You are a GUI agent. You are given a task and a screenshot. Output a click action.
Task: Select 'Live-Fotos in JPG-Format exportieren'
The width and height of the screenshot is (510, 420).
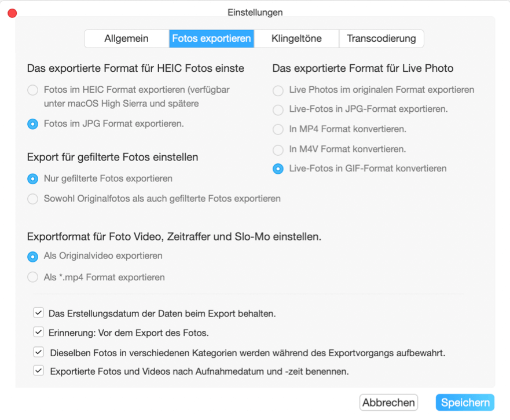coord(277,109)
